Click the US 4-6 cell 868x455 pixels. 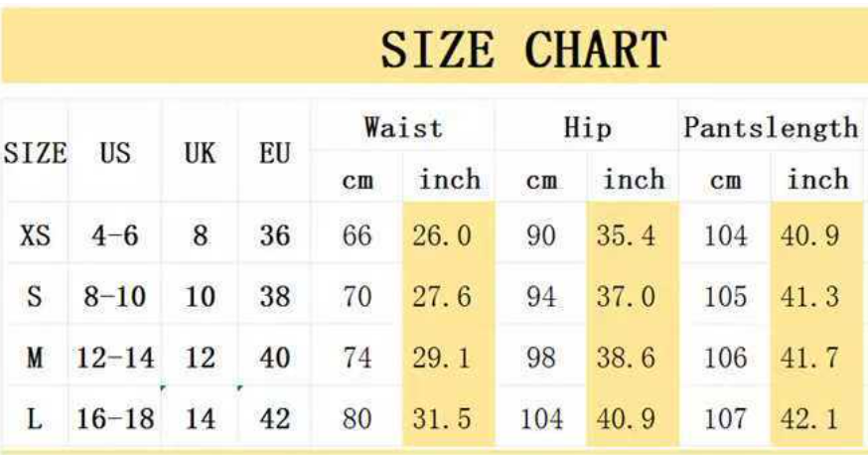(115, 235)
